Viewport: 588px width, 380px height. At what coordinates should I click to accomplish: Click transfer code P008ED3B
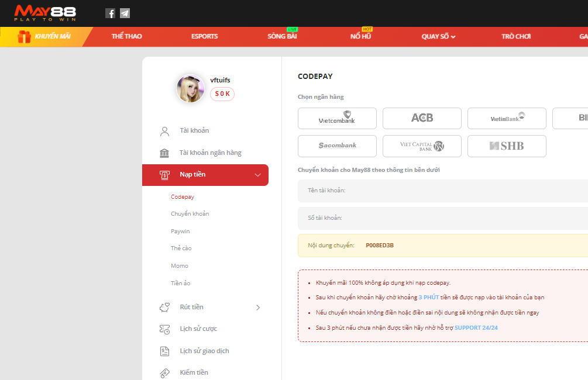click(380, 246)
